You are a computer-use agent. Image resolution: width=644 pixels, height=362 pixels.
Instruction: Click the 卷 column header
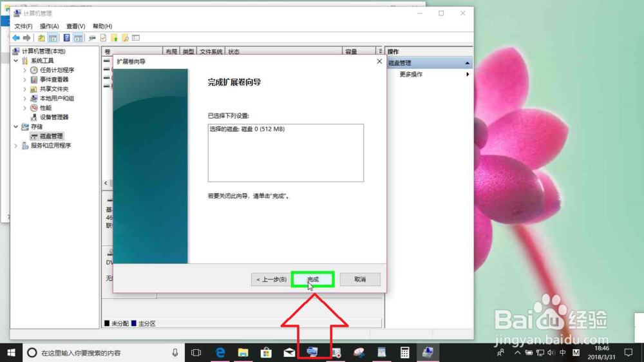pos(132,52)
